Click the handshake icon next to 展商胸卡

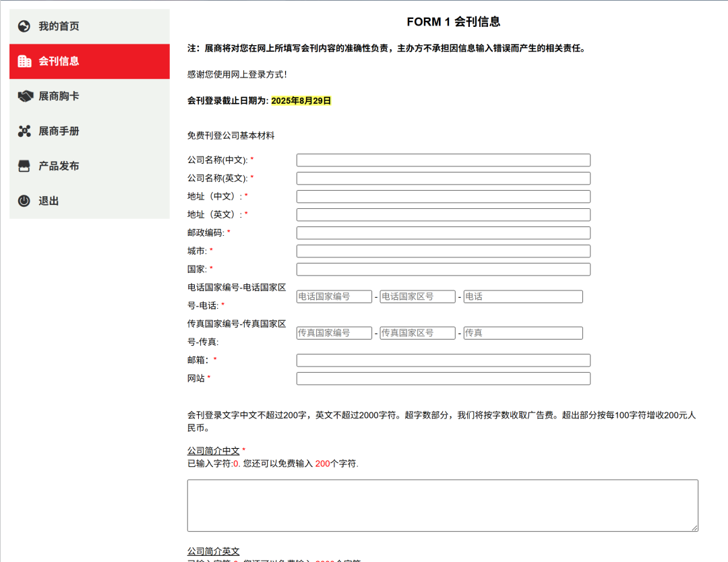click(24, 96)
